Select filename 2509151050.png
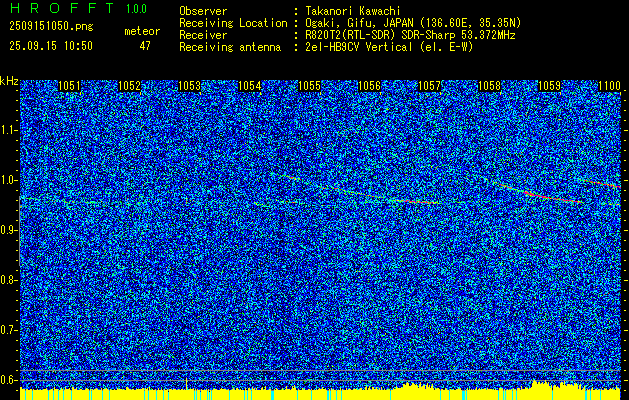Screen dimensions: 629x400 (x=51, y=27)
